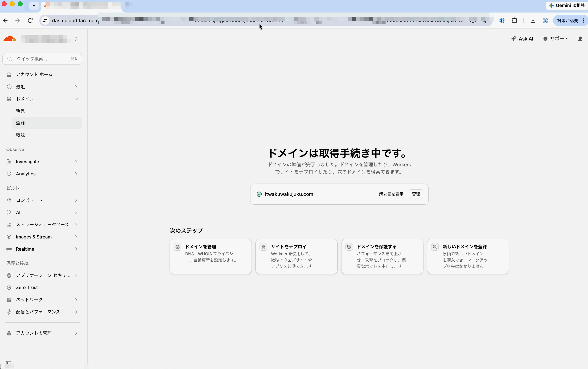Viewport: 588px width, 369px height.
Task: Click the Zero Trust icon
Action: coord(9,287)
